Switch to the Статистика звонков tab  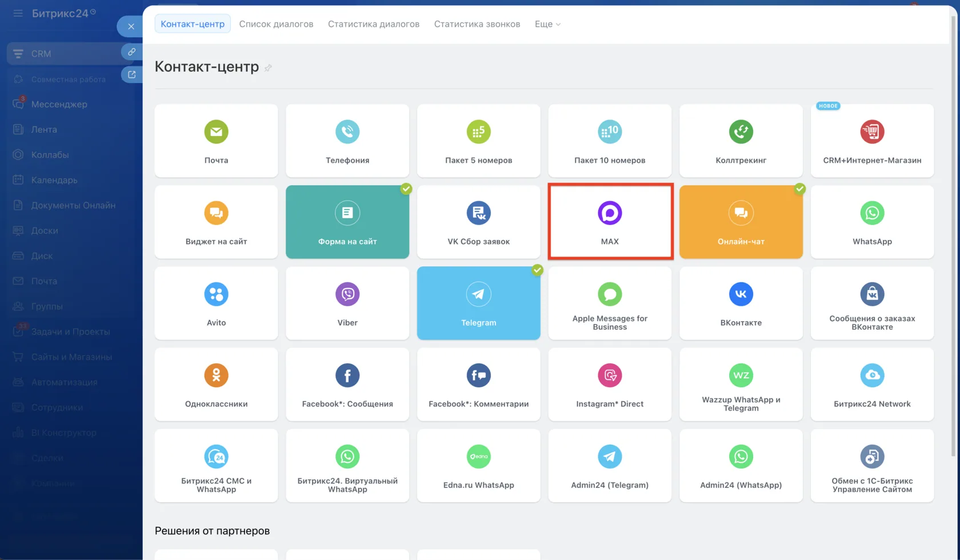pos(477,24)
